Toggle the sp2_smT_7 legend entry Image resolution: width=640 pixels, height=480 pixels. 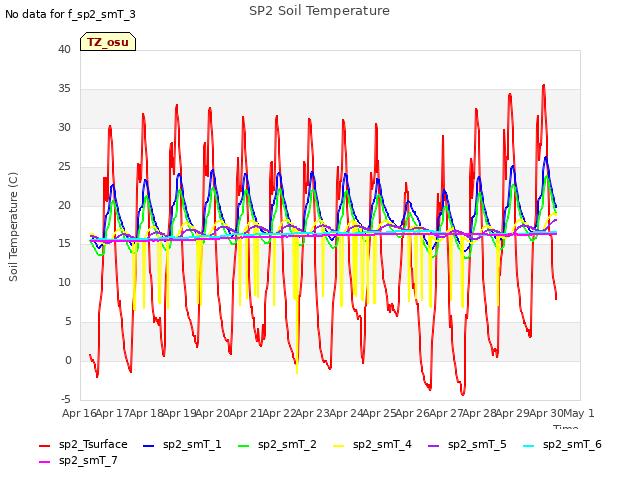78,460
